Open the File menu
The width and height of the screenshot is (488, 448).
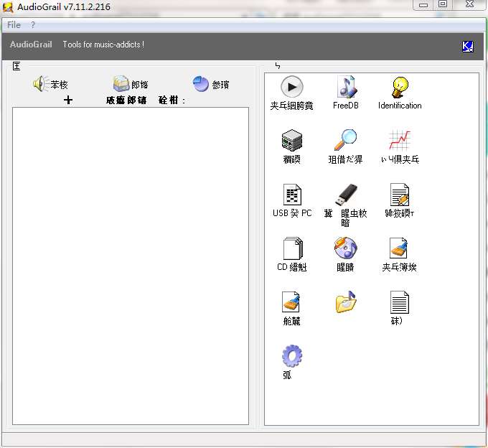pyautogui.click(x=14, y=24)
